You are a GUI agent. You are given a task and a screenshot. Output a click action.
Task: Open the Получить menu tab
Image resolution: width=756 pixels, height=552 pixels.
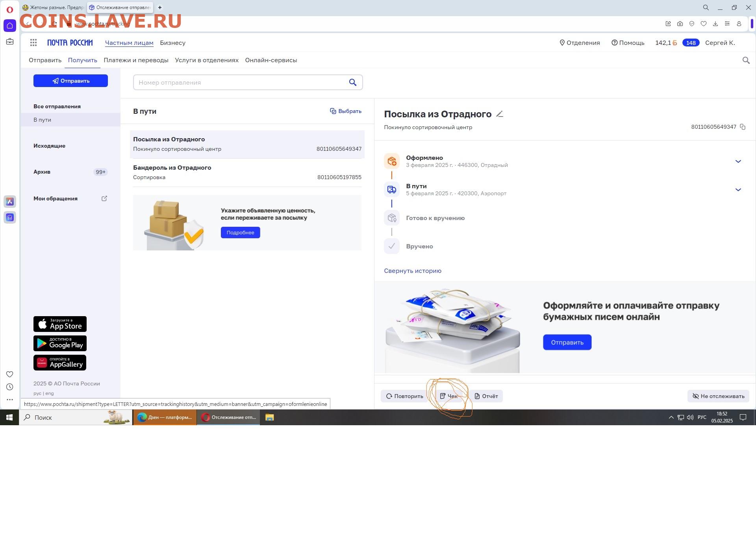82,60
